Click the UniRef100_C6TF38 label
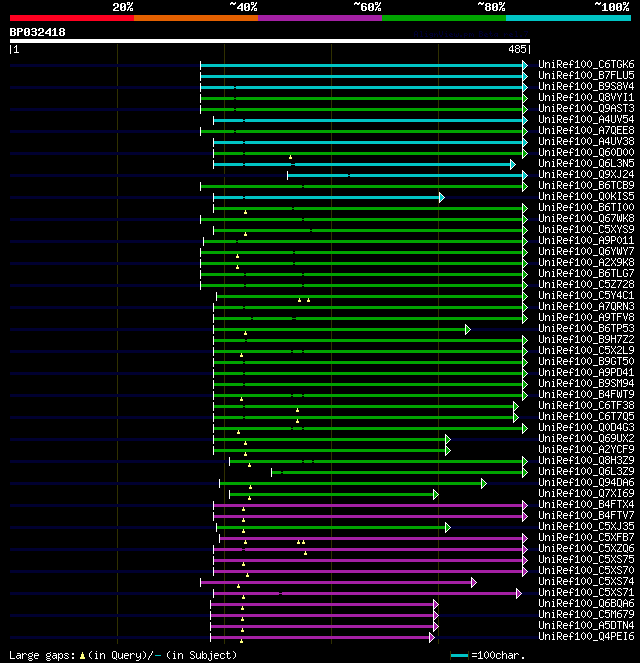The width and height of the screenshot is (640, 663). tap(586, 405)
